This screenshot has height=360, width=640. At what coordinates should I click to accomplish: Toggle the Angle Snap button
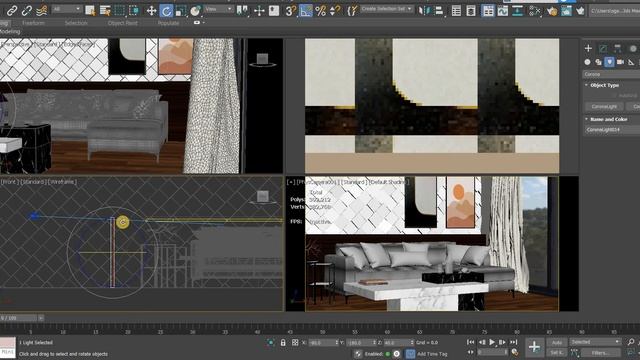(x=305, y=11)
